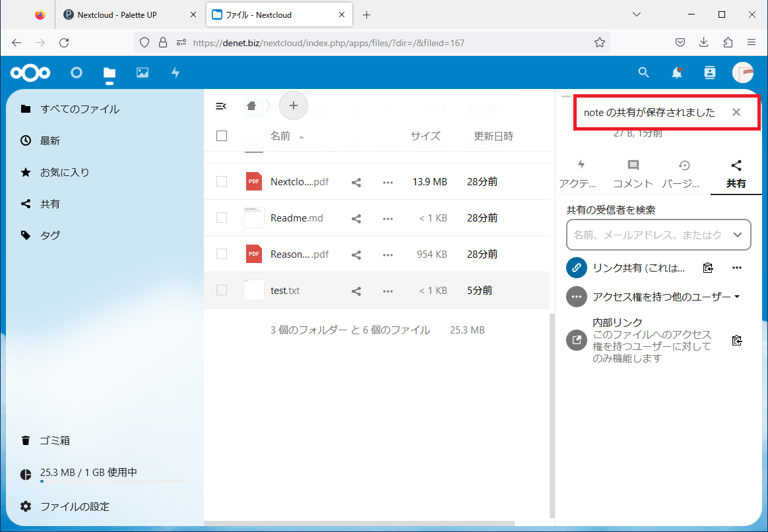768x532 pixels.
Task: Dismiss the note share saved notification
Action: tap(736, 112)
